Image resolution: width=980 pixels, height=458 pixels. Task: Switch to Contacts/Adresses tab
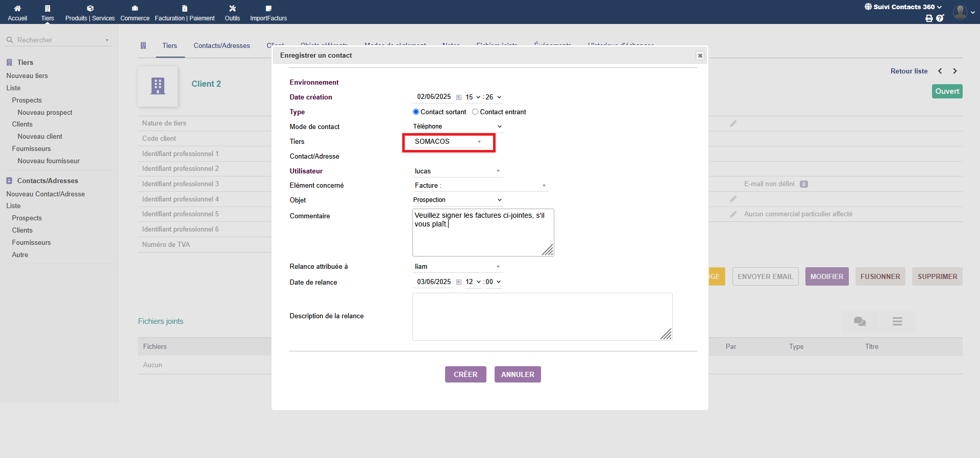pyautogui.click(x=222, y=46)
